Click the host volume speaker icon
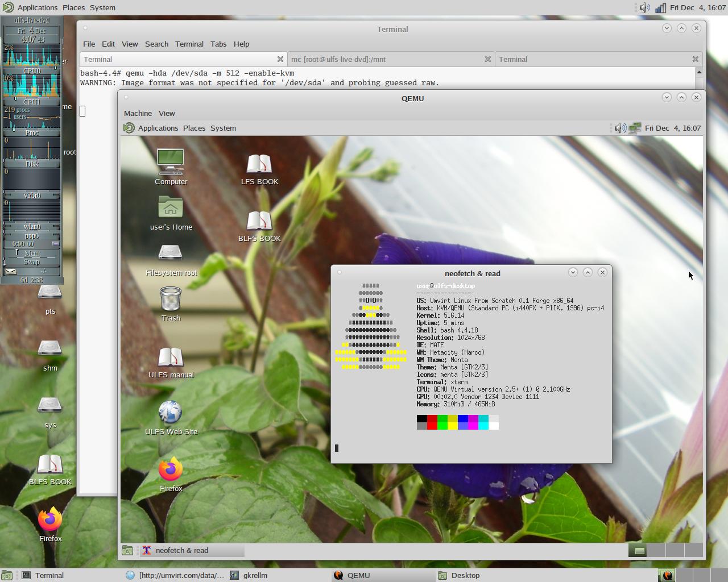Viewport: 728px width, 582px height. click(x=644, y=7)
